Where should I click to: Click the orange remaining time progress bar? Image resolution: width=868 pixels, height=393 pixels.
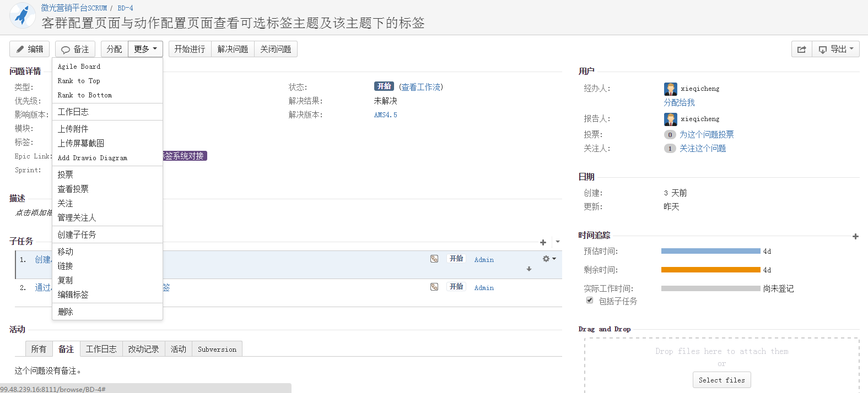tap(710, 270)
